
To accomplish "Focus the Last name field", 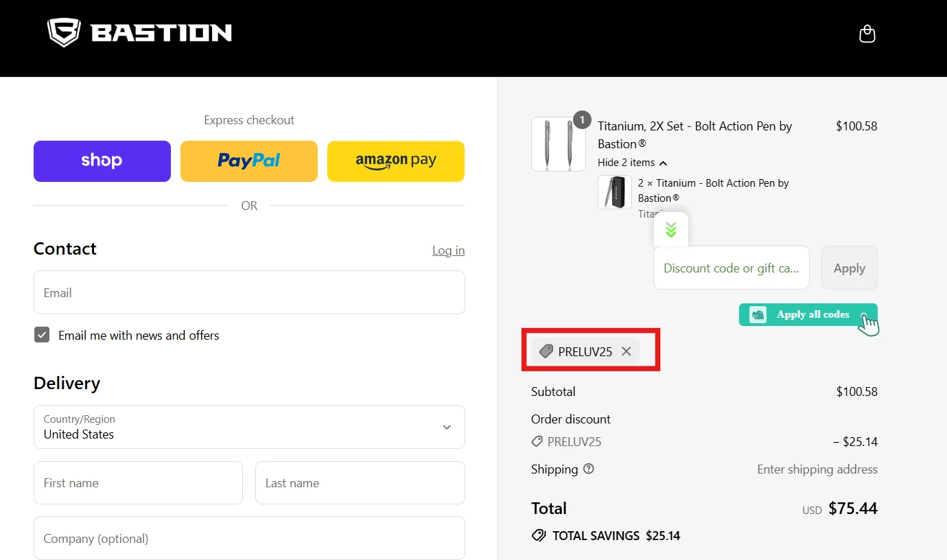I will [360, 482].
